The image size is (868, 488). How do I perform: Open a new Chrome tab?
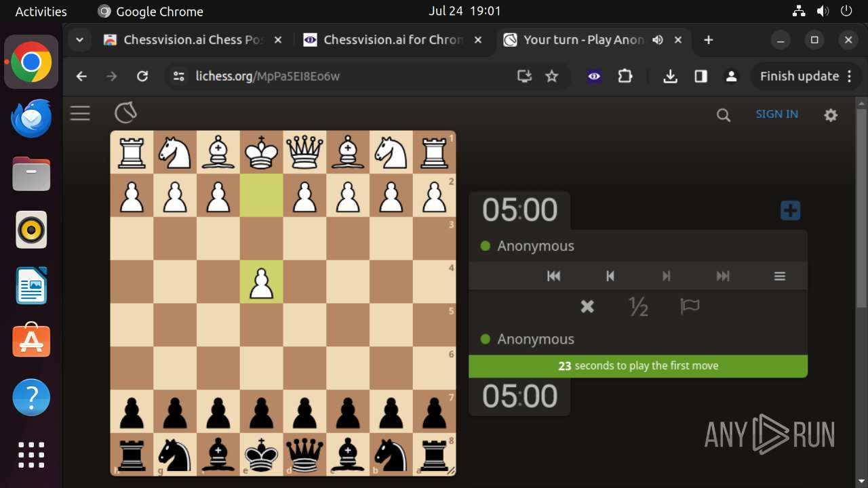click(x=709, y=40)
